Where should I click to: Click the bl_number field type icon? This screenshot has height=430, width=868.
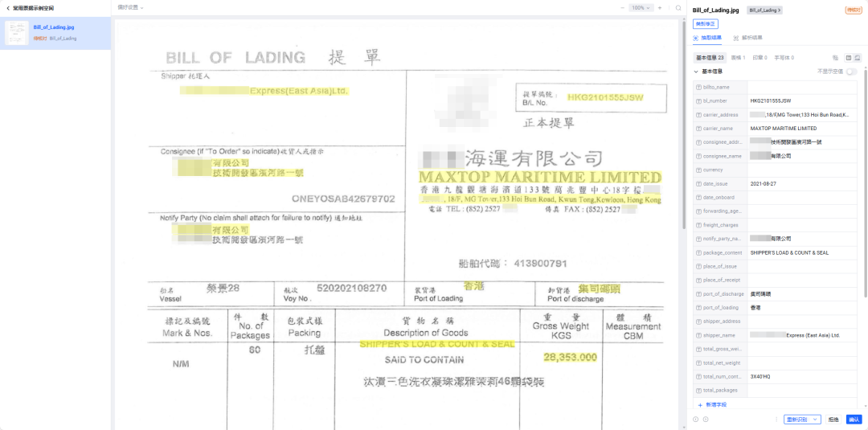coord(698,101)
